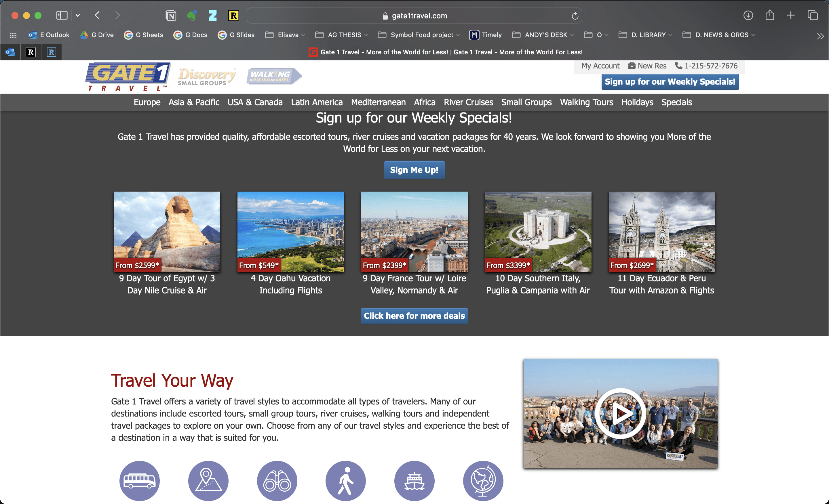
Task: Expand the Symbol Food project folder
Action: pos(419,35)
